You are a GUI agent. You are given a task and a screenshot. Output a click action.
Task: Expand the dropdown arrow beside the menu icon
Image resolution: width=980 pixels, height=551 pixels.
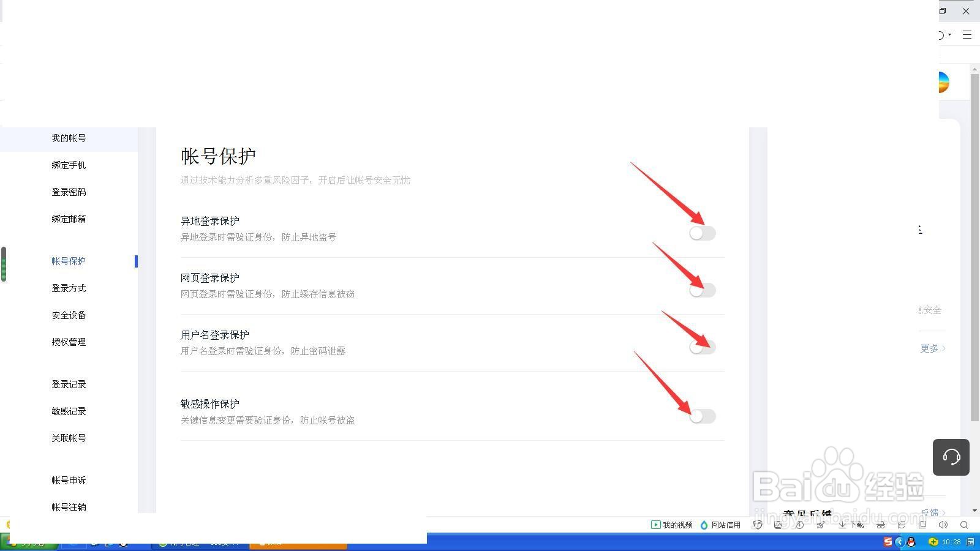tap(950, 35)
